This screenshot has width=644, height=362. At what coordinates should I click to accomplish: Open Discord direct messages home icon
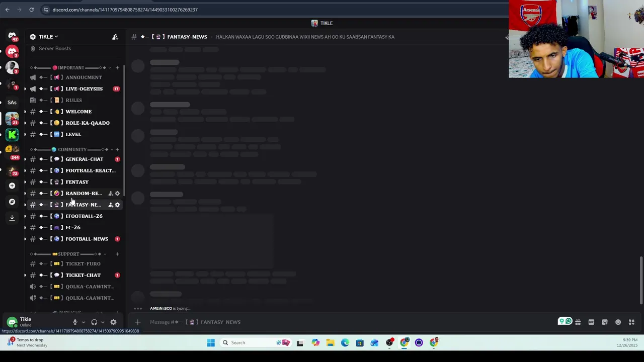coord(12,36)
